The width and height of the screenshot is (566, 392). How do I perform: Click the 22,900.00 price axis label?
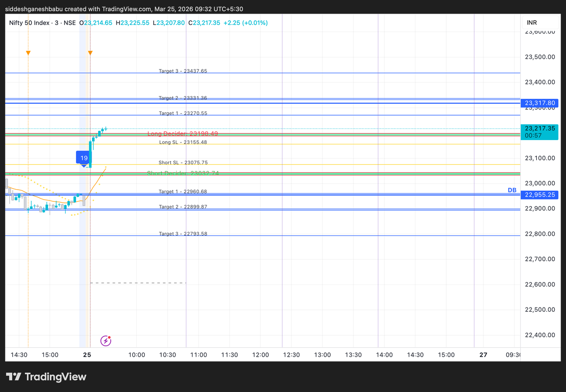click(x=540, y=209)
